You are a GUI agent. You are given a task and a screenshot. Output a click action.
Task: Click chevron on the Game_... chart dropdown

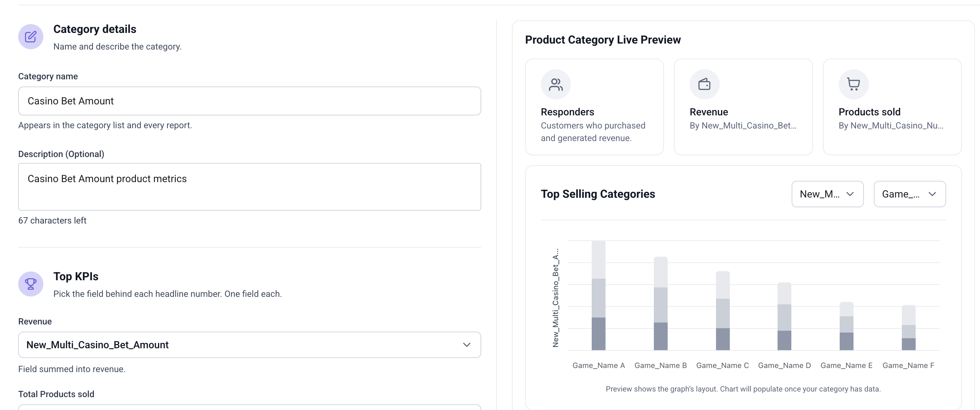[932, 194]
